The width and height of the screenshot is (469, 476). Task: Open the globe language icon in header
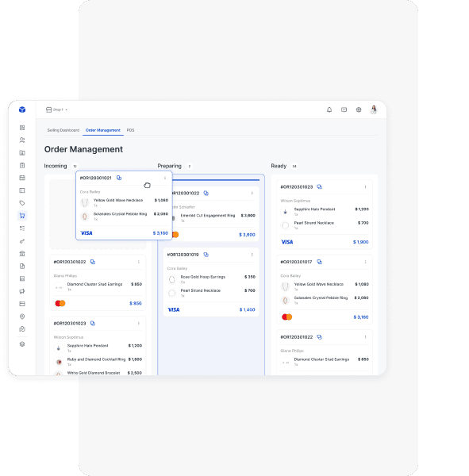(359, 109)
